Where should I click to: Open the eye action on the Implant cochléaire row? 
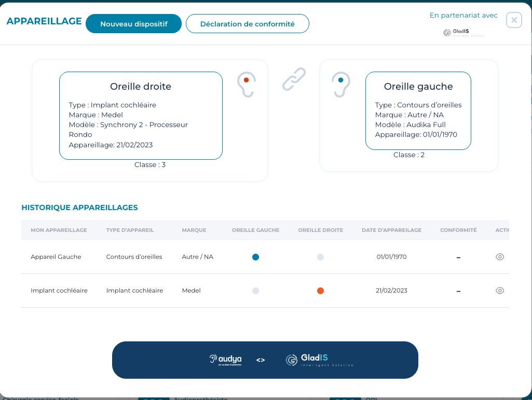click(500, 291)
